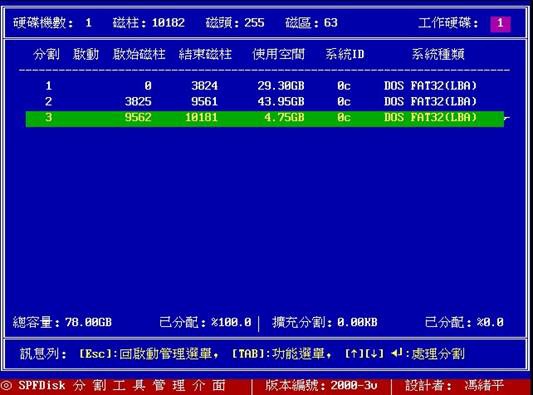Click 4.75GB size in highlighted row

284,118
